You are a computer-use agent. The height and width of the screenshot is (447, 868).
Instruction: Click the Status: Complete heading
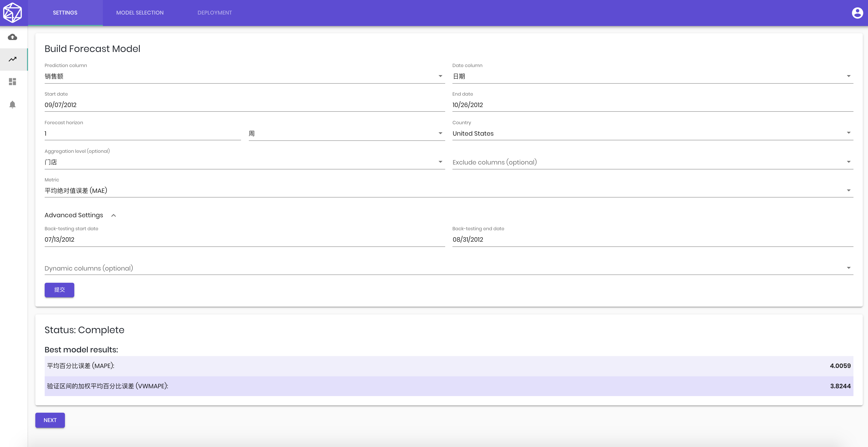(x=84, y=330)
